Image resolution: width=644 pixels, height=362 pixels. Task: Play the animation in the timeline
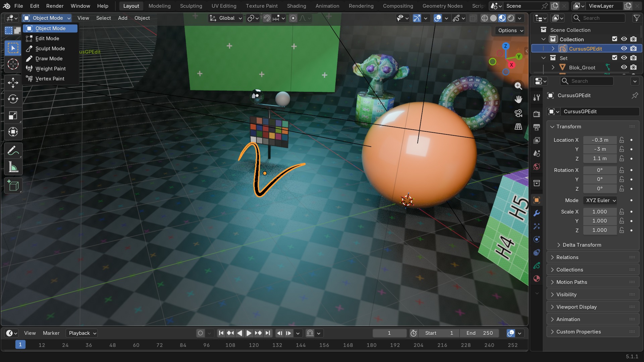pos(249,333)
